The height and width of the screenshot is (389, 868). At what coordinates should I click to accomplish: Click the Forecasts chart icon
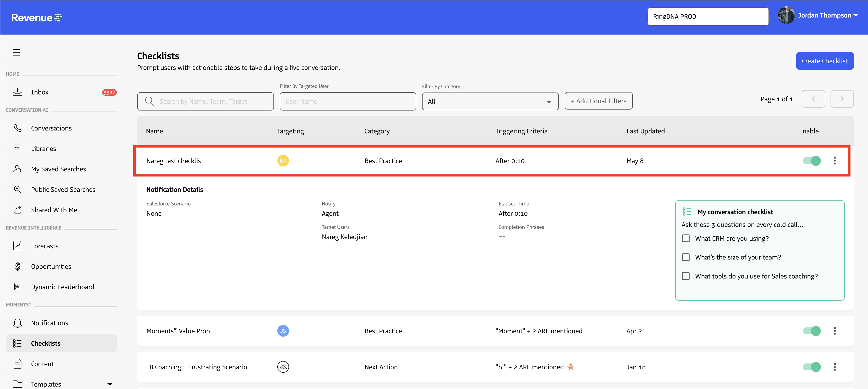tap(18, 246)
